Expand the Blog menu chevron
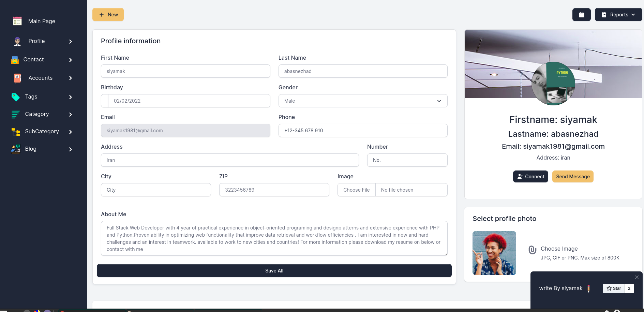The height and width of the screenshot is (312, 644). 71,149
